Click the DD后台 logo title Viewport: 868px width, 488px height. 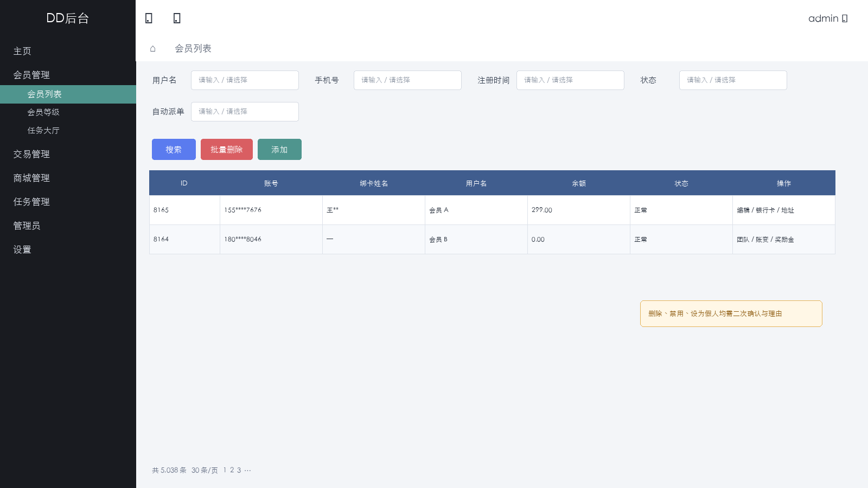[x=68, y=18]
